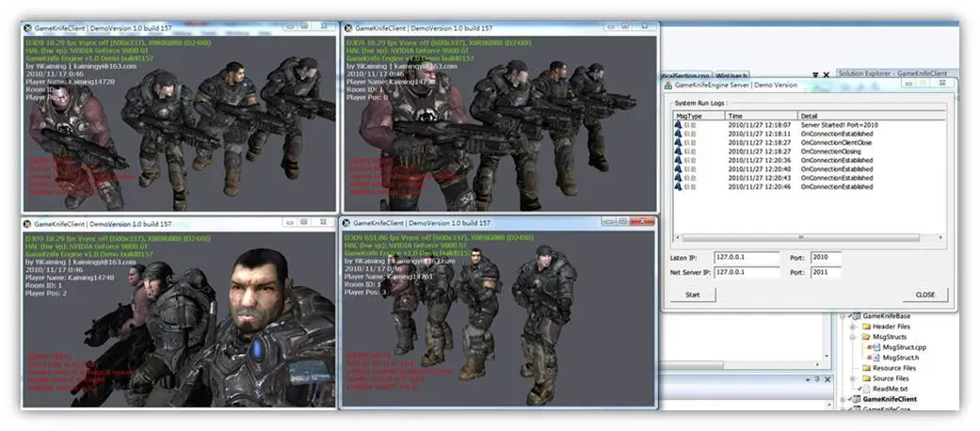Toggle auto-hide pin on bottom panel
The height and width of the screenshot is (431, 980).
click(818, 379)
